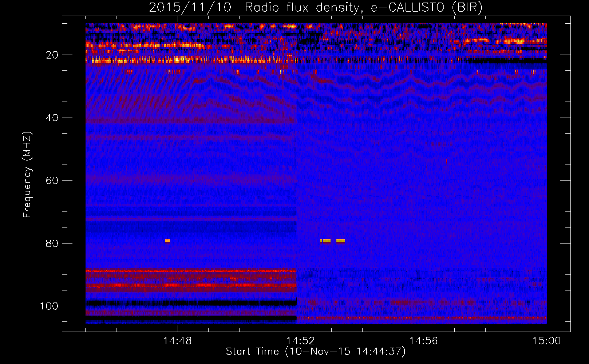
Task: Click the '40' frequency tick label
Action: tap(52, 118)
